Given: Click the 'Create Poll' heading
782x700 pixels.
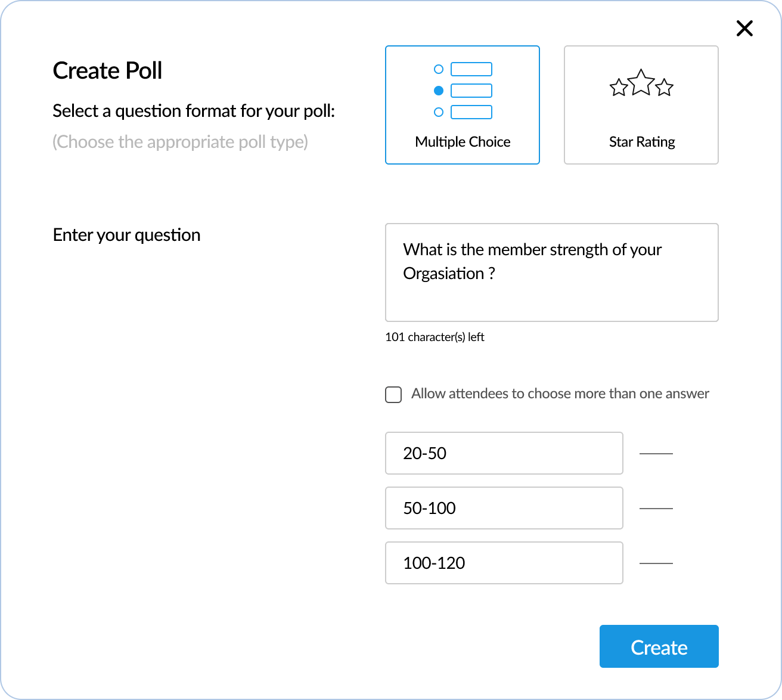Looking at the screenshot, I should (107, 70).
